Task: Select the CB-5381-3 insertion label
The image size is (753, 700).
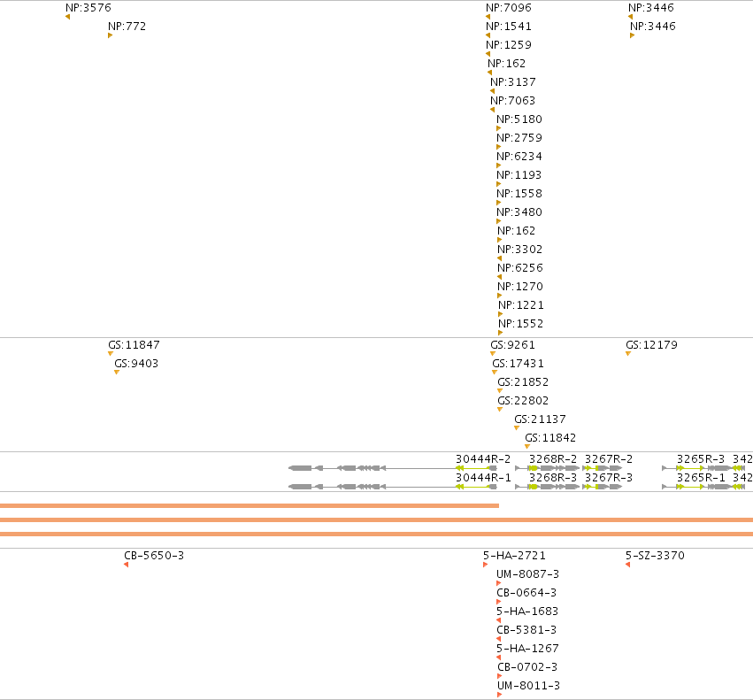Action: coord(526,630)
